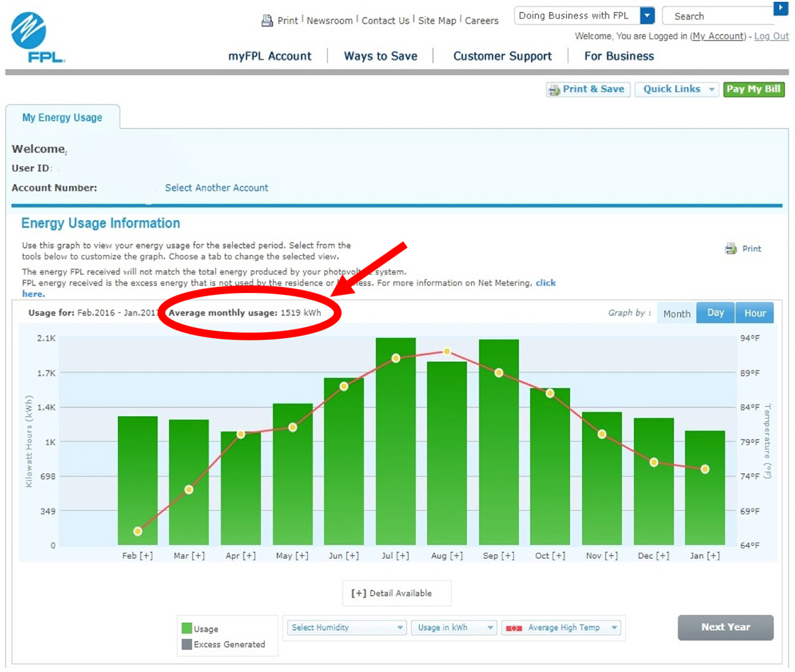Switch graph view to Month

pos(676,313)
